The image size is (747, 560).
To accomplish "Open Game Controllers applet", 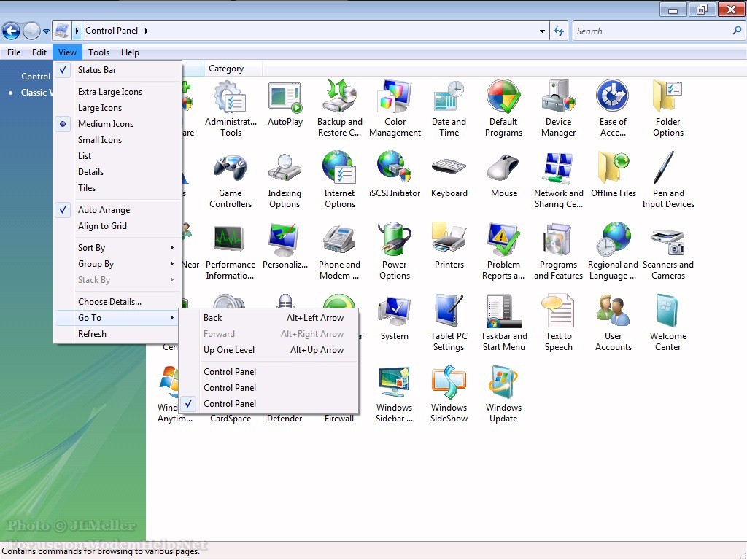I will 231,179.
